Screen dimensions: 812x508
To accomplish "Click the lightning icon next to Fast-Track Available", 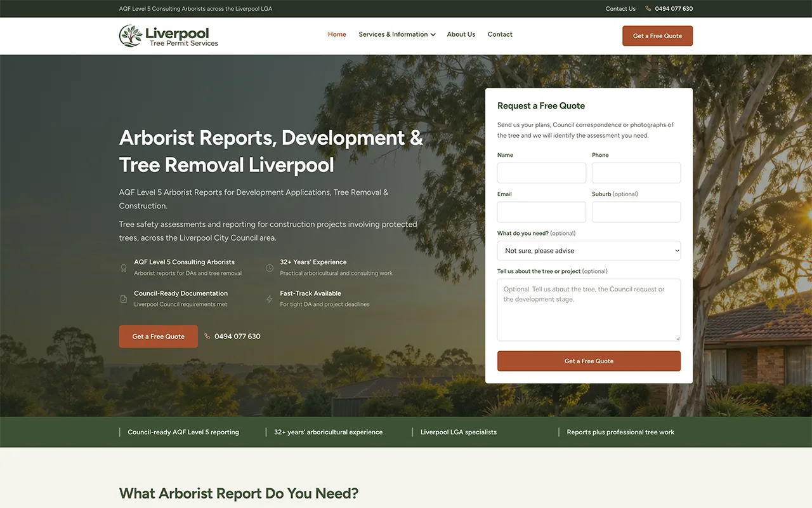I will point(270,299).
